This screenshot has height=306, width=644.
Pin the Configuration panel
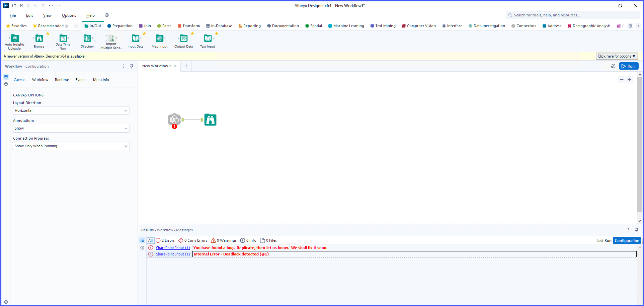(x=132, y=66)
